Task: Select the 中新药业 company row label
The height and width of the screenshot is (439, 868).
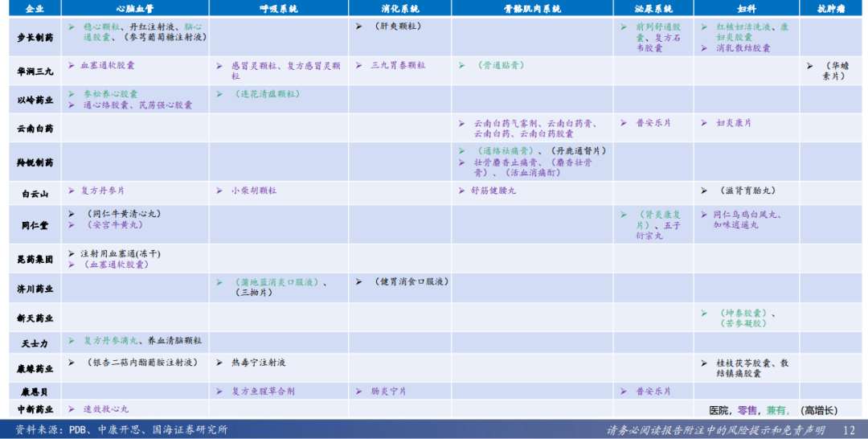Action: pyautogui.click(x=35, y=409)
